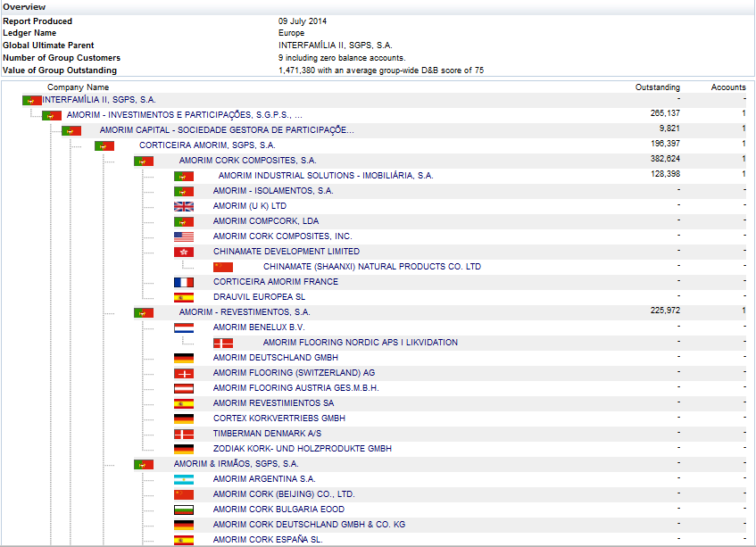Click the Spanish flag beside AMORIM REVESTIMIENTOS SA

tap(184, 404)
